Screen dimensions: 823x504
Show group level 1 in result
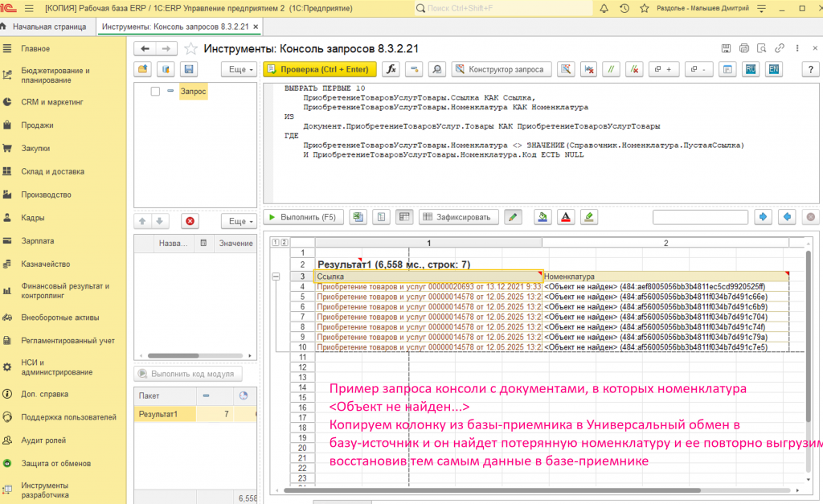tap(276, 243)
